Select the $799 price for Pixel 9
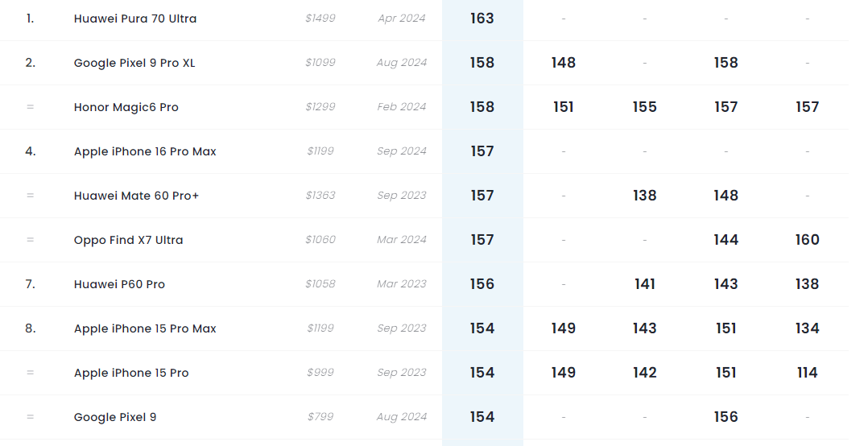Viewport: 868px width, 446px height. (321, 417)
